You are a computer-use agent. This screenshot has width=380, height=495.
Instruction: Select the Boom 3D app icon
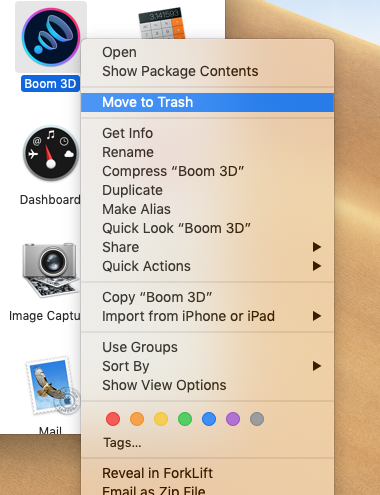point(51,37)
